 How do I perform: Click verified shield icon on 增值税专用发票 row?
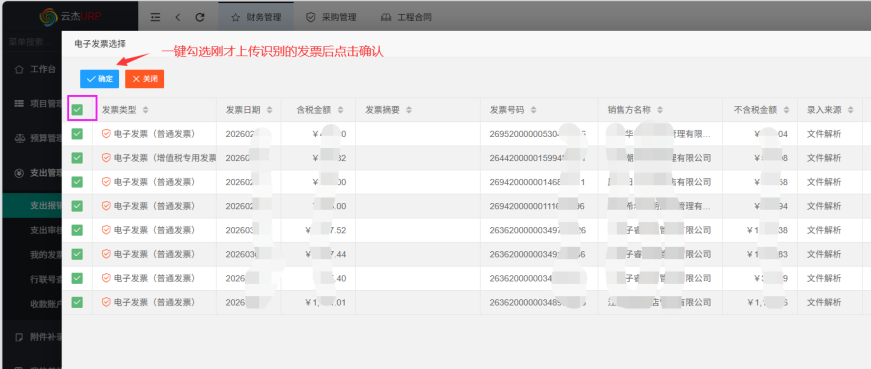tap(106, 158)
